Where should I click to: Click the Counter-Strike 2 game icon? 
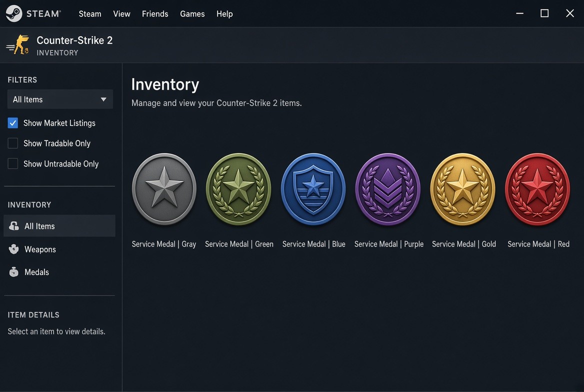(x=18, y=44)
